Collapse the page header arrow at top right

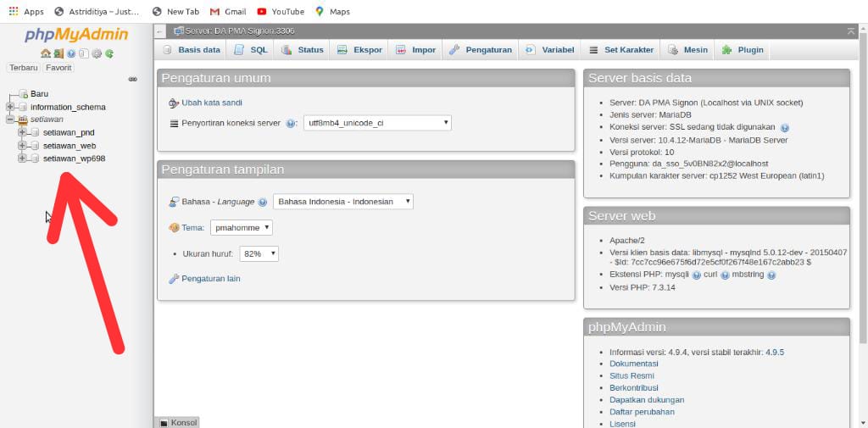click(x=851, y=31)
